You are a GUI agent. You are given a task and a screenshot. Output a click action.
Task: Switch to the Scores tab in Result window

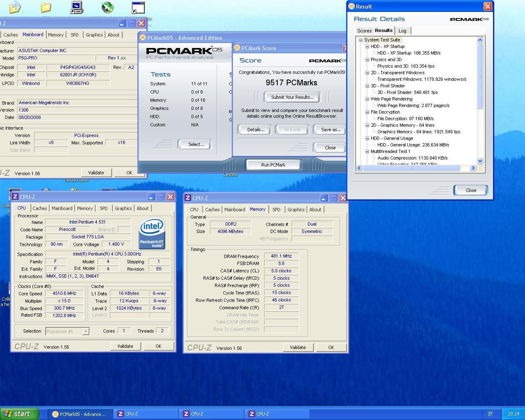point(364,31)
